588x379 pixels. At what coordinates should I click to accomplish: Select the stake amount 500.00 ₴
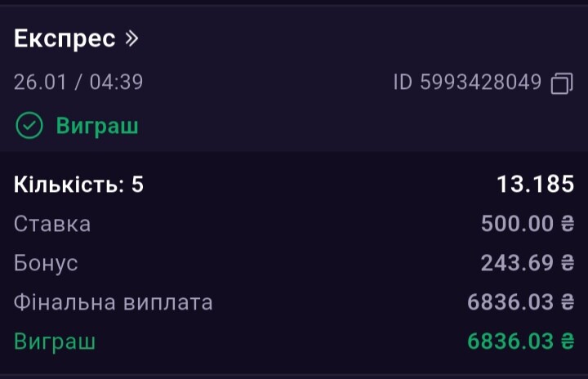[528, 224]
